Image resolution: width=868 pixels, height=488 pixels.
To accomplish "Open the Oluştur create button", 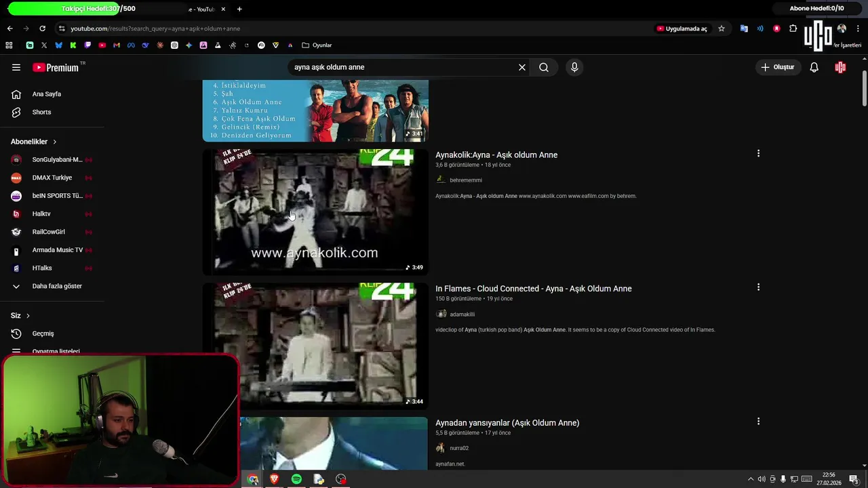I will (x=777, y=67).
